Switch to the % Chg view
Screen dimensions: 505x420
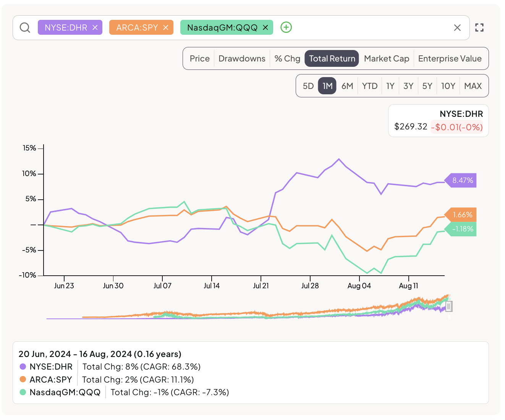pyautogui.click(x=287, y=58)
